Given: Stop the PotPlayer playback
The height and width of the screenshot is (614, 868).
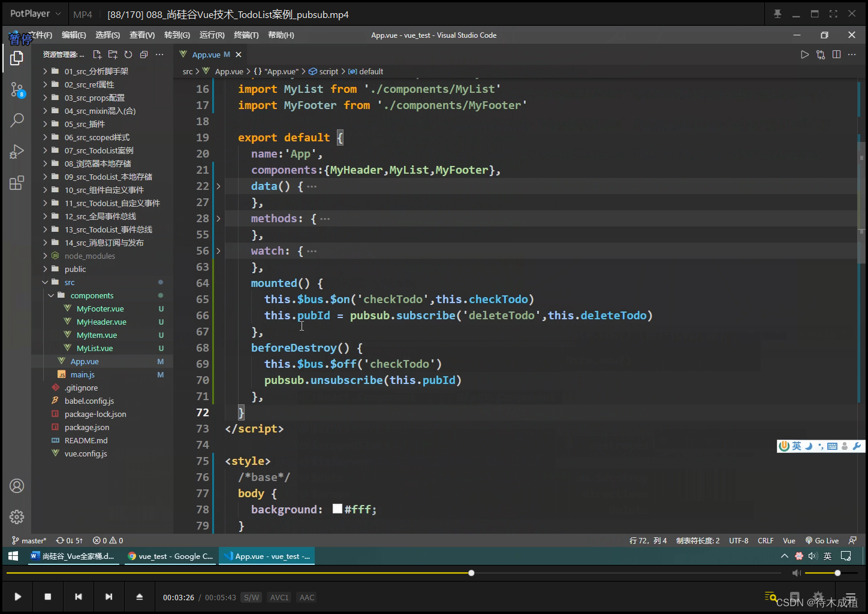Looking at the screenshot, I should (x=48, y=597).
